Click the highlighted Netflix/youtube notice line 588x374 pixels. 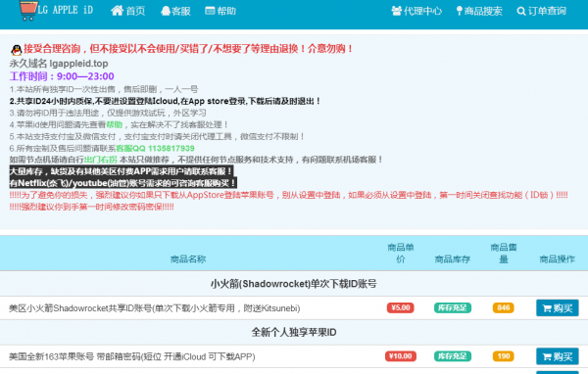[x=123, y=183]
